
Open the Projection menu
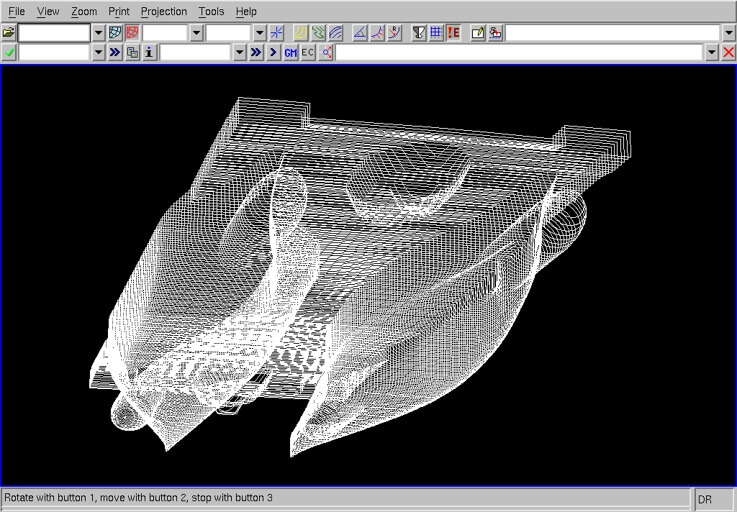click(x=164, y=11)
